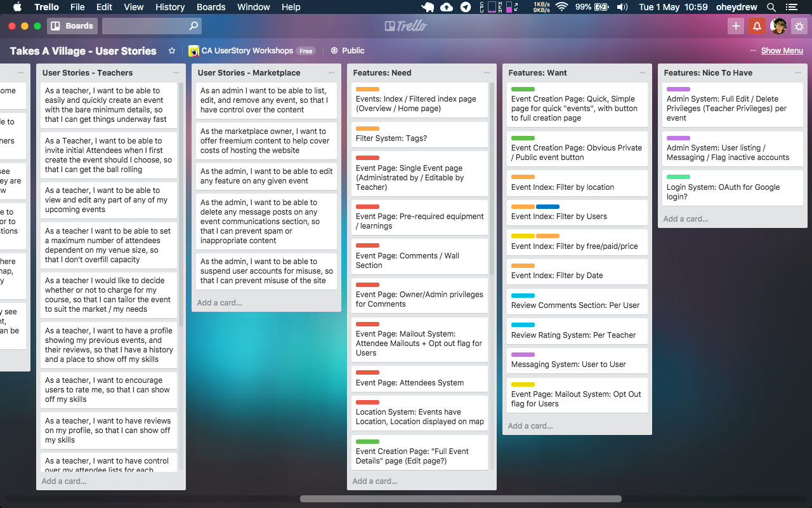Image resolution: width=812 pixels, height=508 pixels.
Task: Change the Public visibility setting
Action: (x=348, y=51)
